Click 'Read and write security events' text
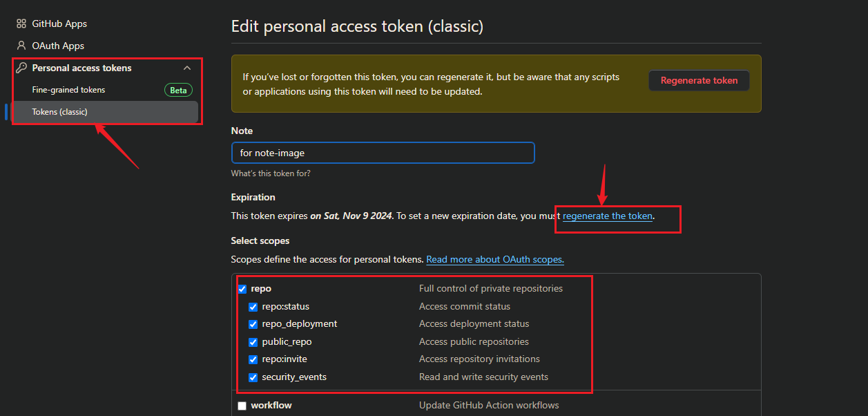The image size is (868, 416). 483,377
